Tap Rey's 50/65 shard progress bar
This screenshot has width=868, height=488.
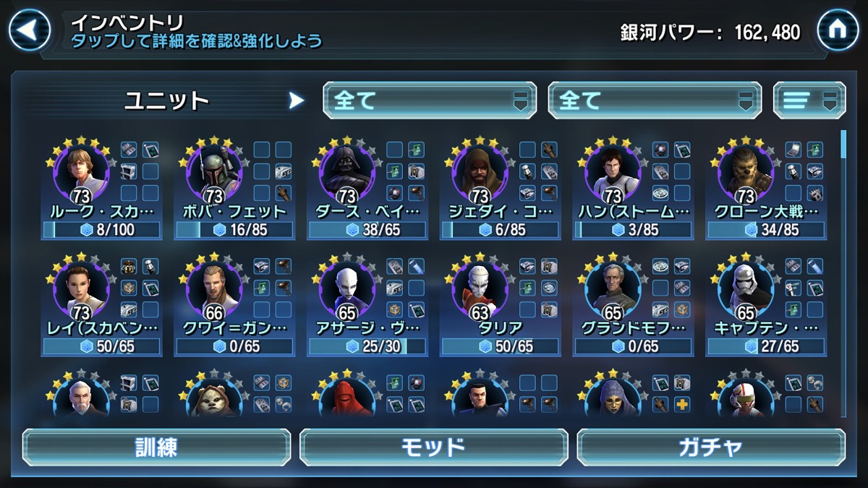pyautogui.click(x=102, y=346)
